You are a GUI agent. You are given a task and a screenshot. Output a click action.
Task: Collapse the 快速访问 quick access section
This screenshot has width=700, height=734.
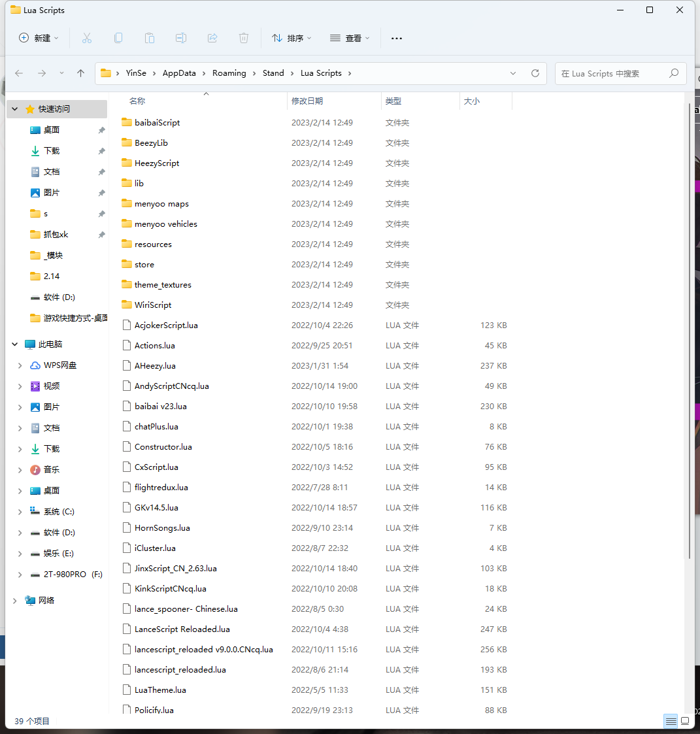[x=16, y=109]
